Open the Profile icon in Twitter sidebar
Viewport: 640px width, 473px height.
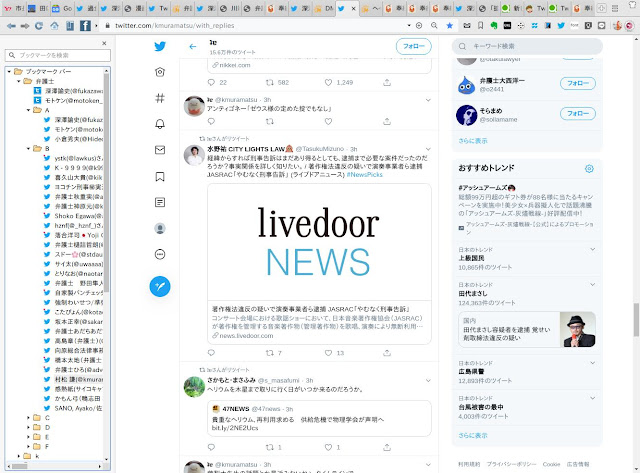coord(160,229)
